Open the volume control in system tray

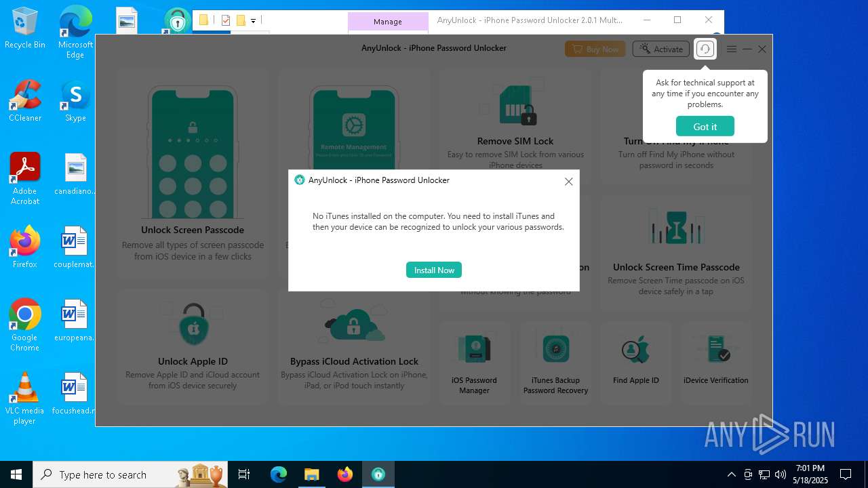click(x=780, y=474)
